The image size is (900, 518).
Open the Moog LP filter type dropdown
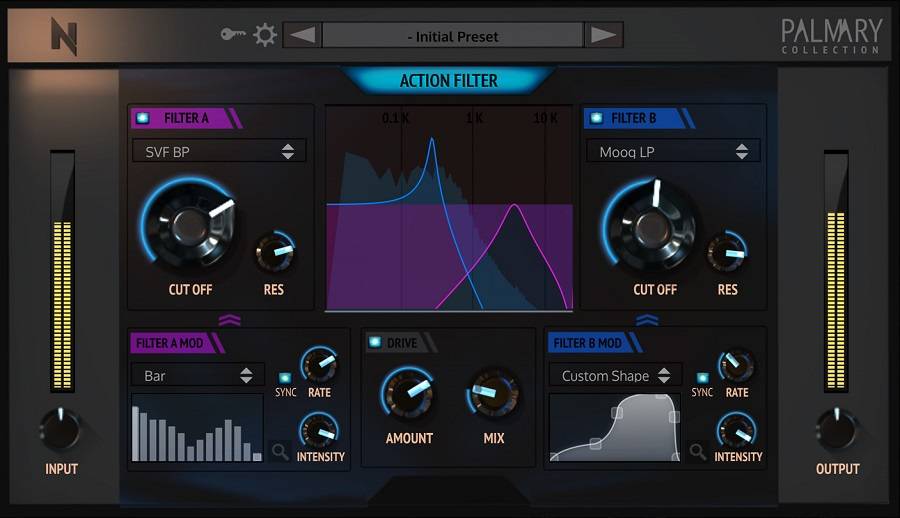pos(672,152)
